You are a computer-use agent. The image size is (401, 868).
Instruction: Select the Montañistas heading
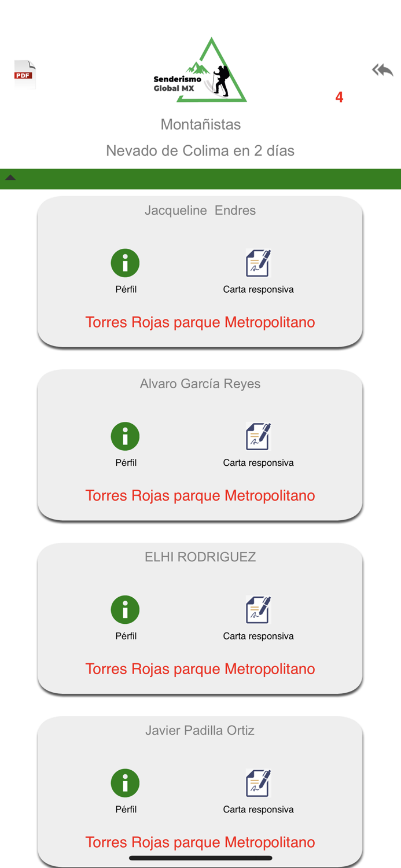click(200, 124)
